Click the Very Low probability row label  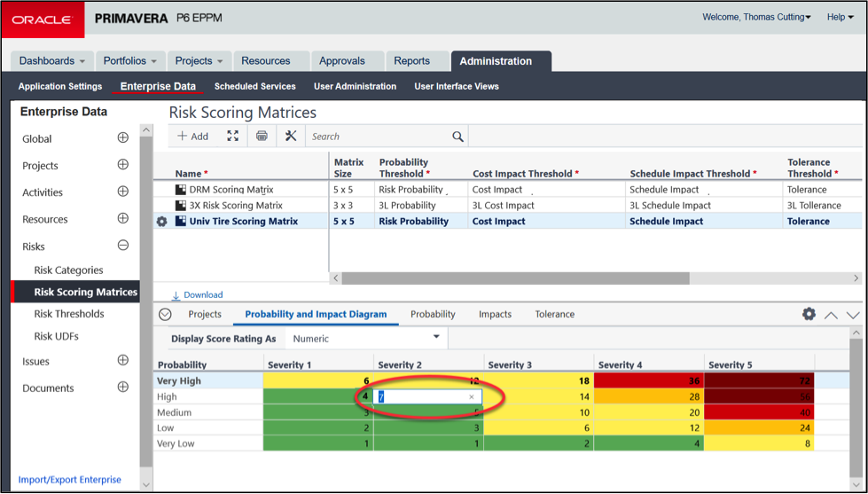[176, 443]
